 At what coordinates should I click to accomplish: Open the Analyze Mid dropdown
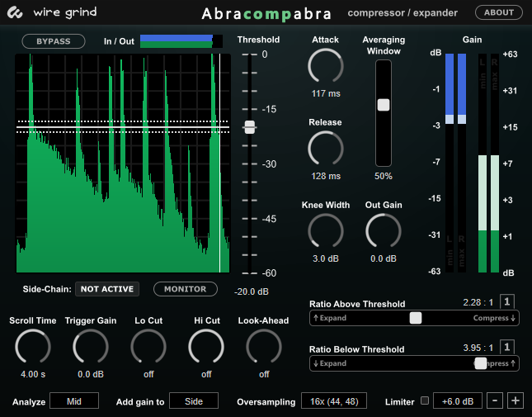point(74,401)
